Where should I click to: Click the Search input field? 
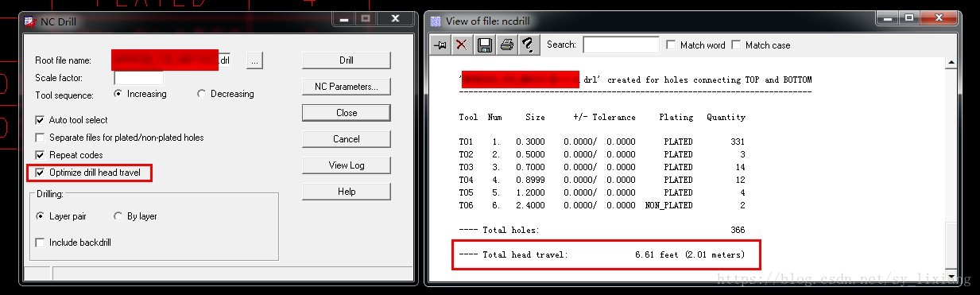621,45
